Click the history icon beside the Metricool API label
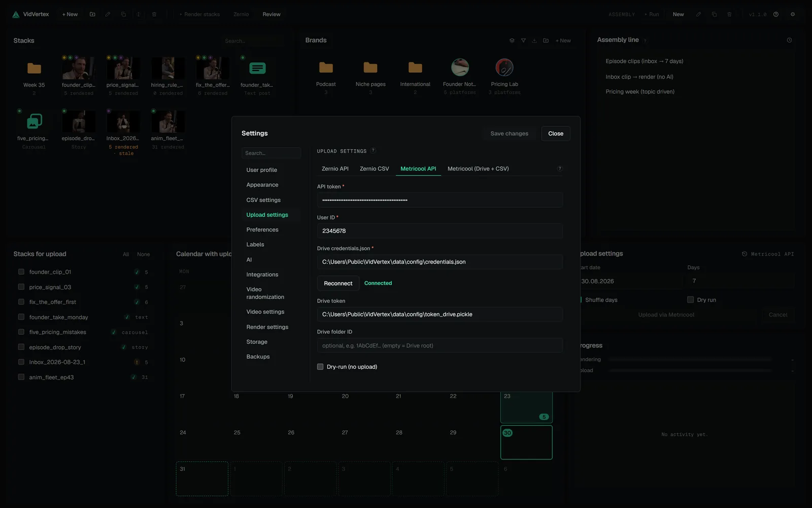The height and width of the screenshot is (508, 812). tap(745, 254)
